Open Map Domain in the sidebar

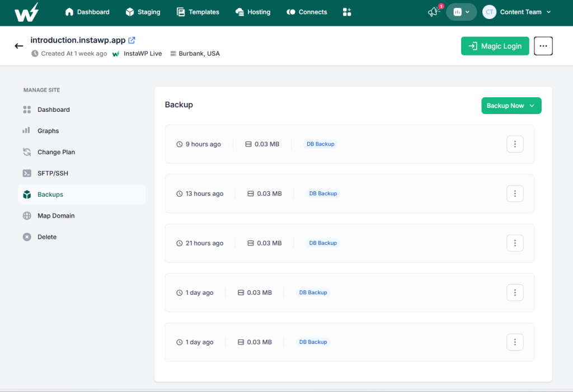pos(82,215)
